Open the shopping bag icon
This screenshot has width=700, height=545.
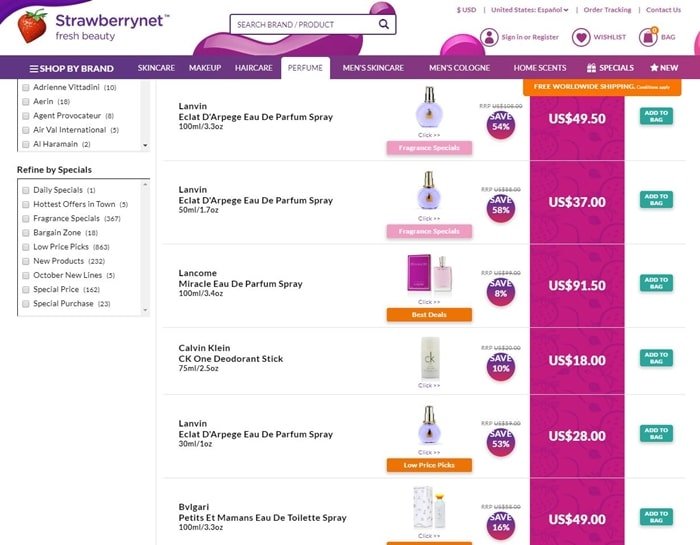pyautogui.click(x=648, y=37)
